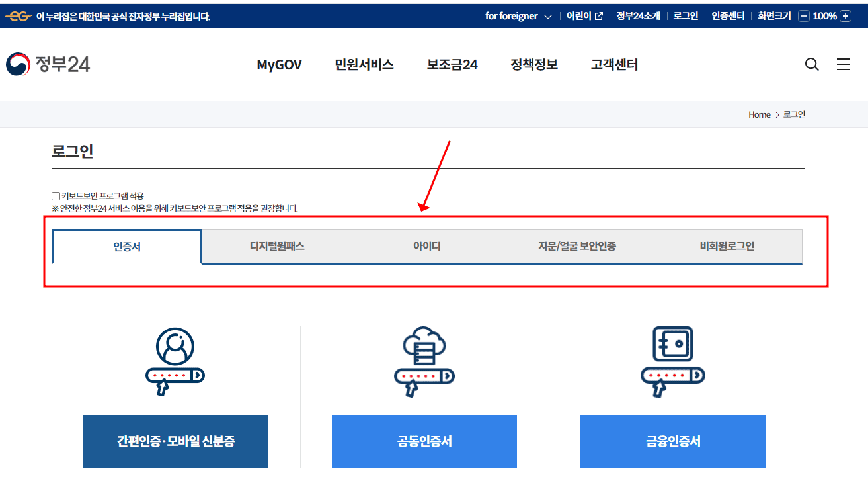868x485 pixels.
Task: Open the 인증센터 link
Action: coord(727,15)
